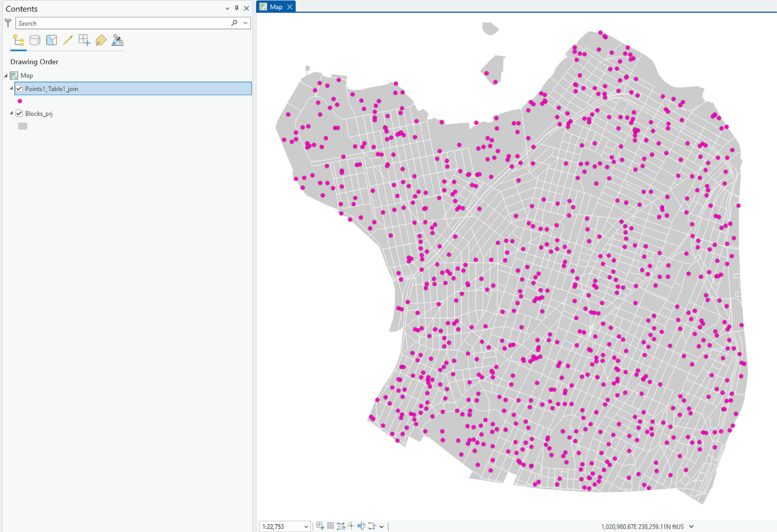Select the Blocks_prj layer name
The height and width of the screenshot is (532, 777).
point(40,113)
